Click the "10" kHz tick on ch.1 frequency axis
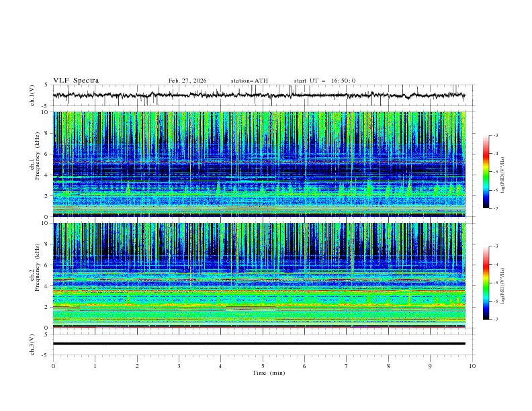532x411 pixels. click(x=45, y=112)
